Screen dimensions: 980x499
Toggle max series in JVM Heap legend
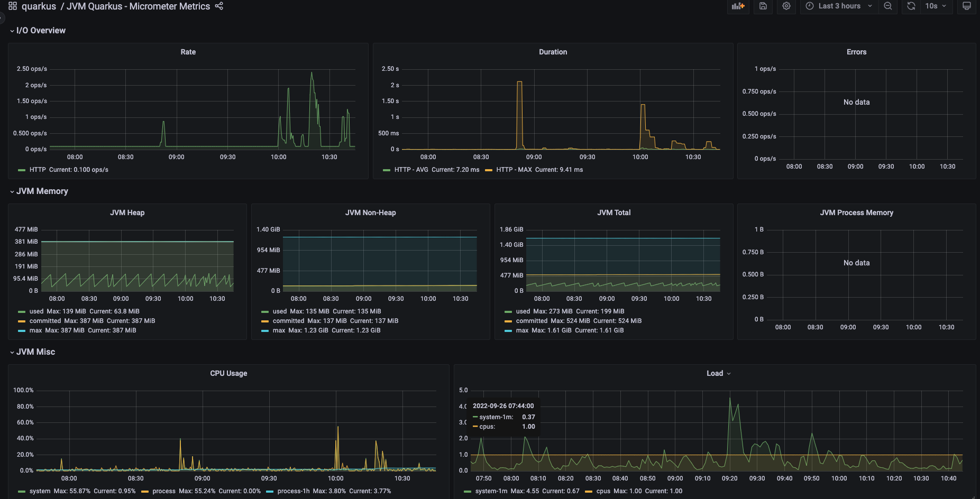35,330
